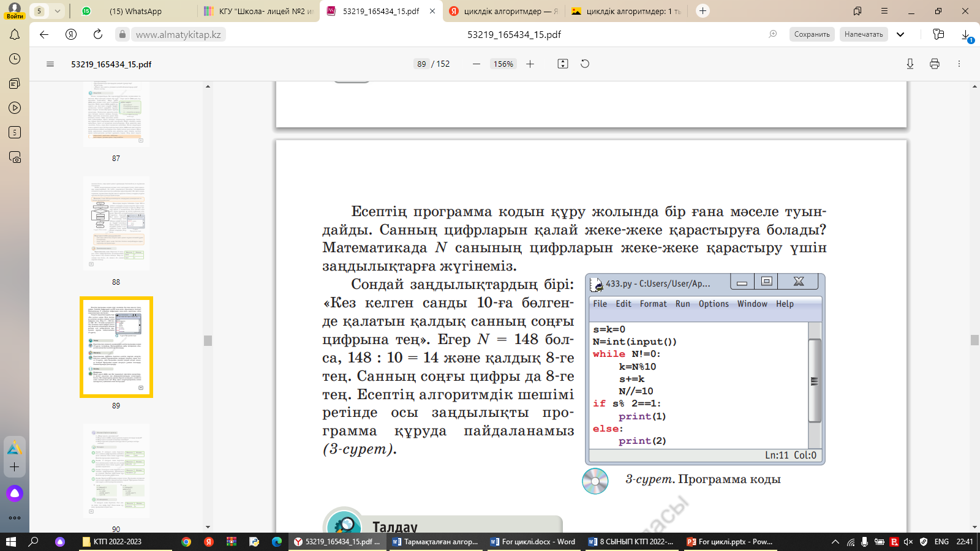The width and height of the screenshot is (980, 551).
Task: Switch to the КГУ Школа-лицей №2 tab
Action: point(257,11)
